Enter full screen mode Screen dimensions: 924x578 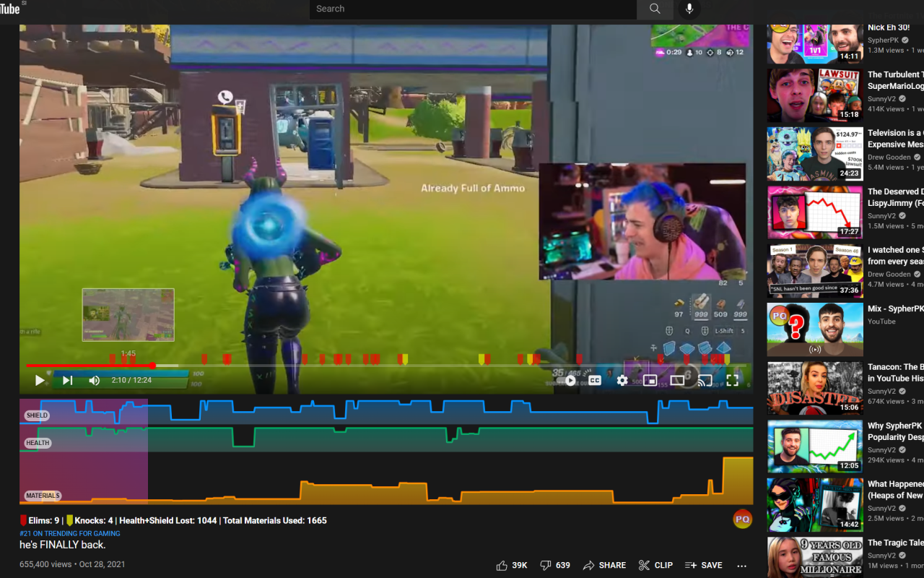coord(732,380)
